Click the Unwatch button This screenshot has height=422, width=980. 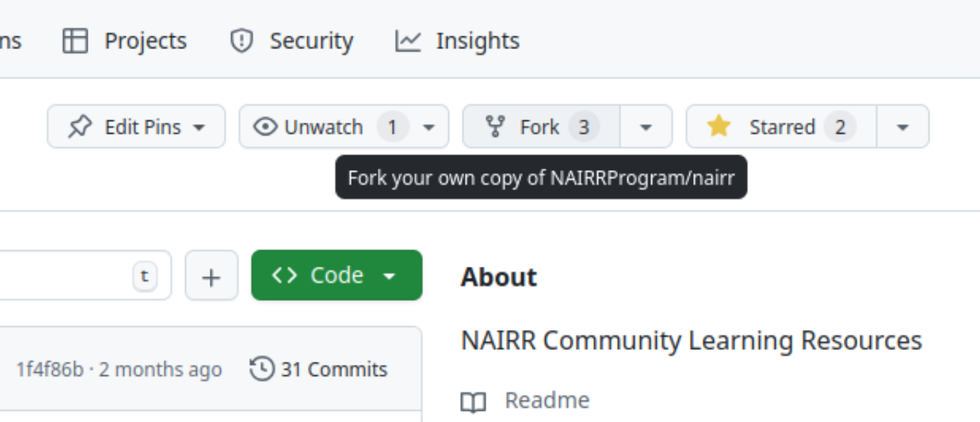344,126
